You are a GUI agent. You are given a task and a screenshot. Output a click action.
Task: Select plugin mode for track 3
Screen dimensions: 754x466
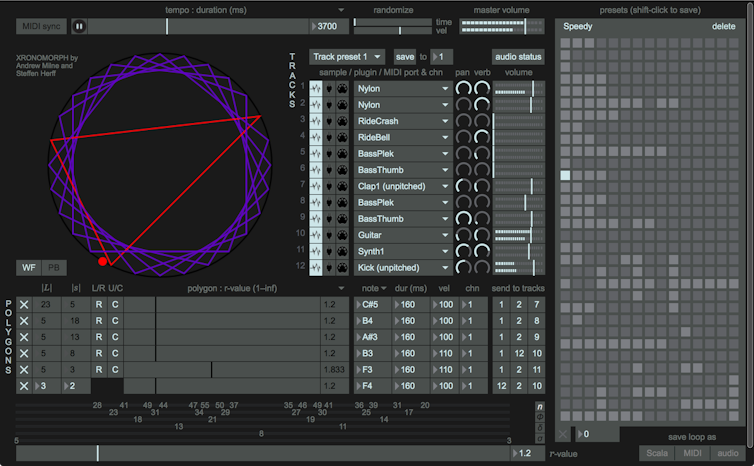pos(329,121)
